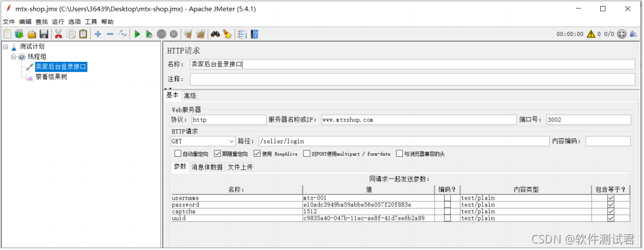Start the test with no pauses
The height and width of the screenshot is (250, 644).
point(149,34)
